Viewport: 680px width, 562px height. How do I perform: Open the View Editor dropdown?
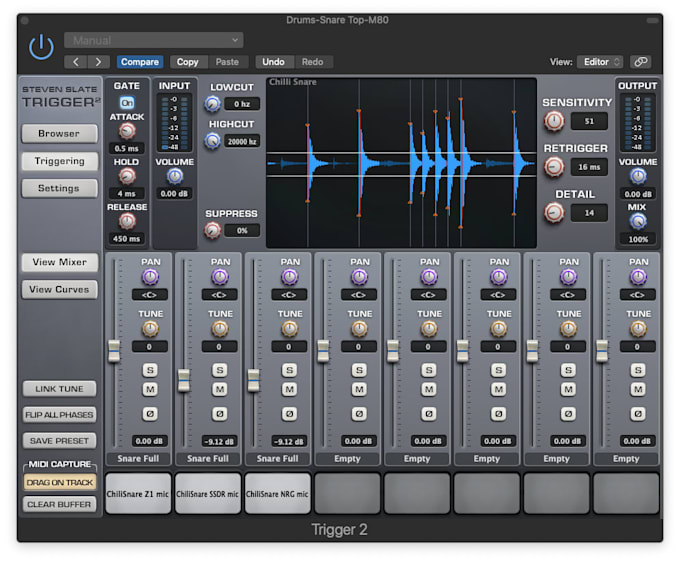600,62
